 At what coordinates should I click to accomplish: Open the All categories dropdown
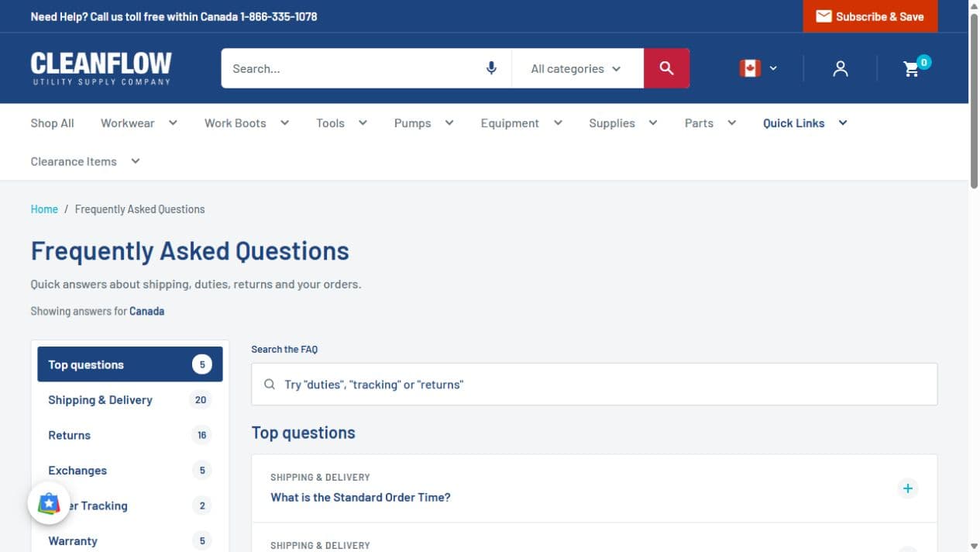coord(576,68)
